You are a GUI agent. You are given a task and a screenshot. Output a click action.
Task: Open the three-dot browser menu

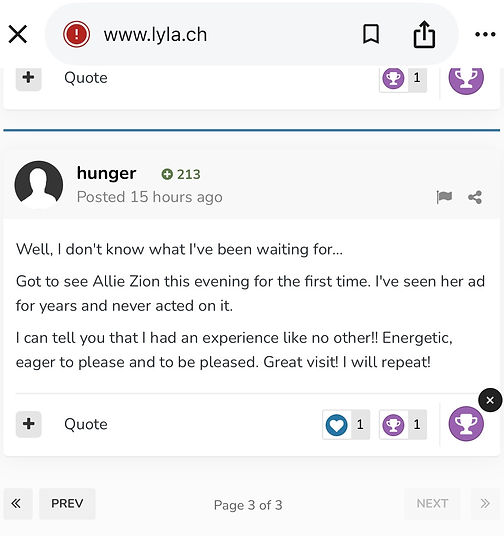485,34
